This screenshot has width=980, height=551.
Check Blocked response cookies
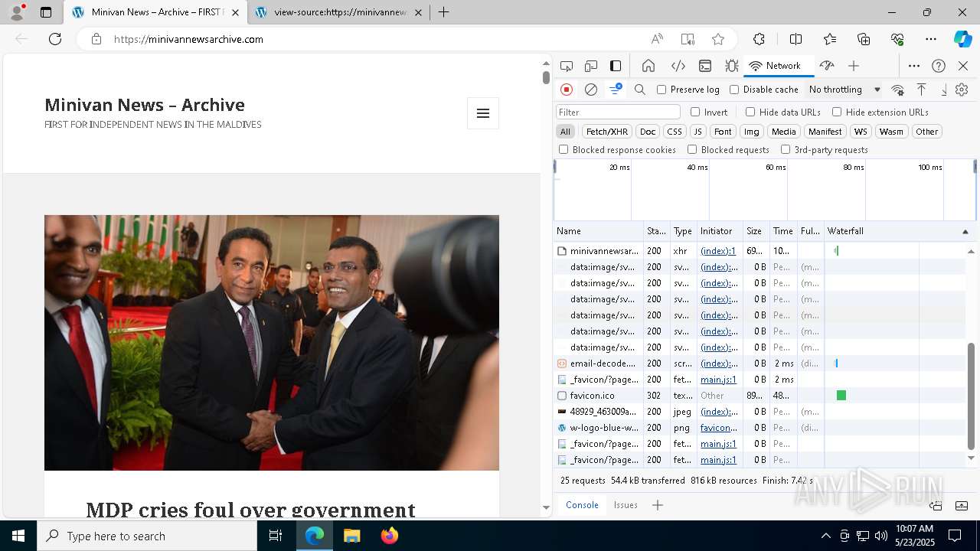pos(563,150)
